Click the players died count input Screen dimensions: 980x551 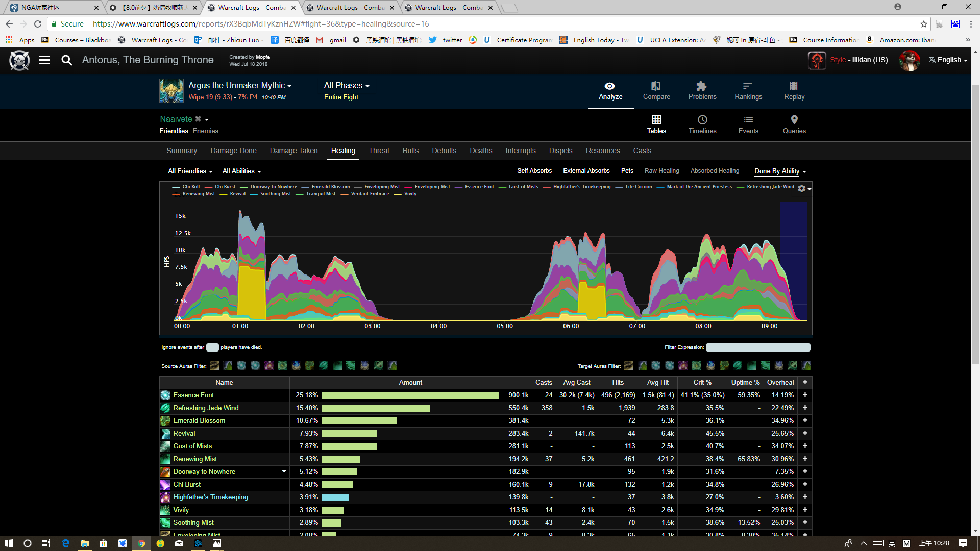212,347
